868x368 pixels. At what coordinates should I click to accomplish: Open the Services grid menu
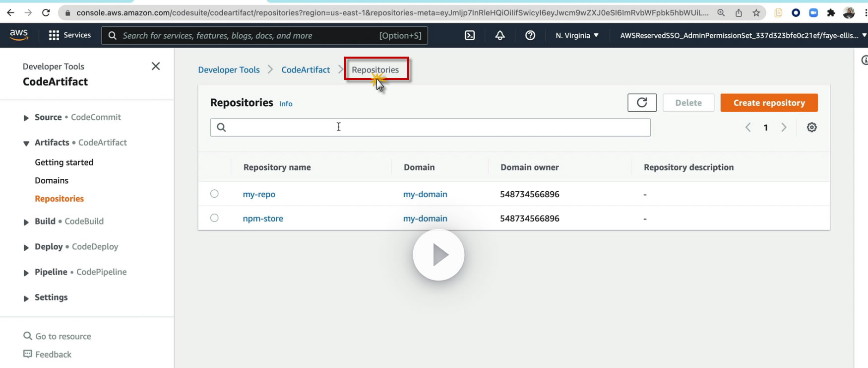pyautogui.click(x=70, y=35)
